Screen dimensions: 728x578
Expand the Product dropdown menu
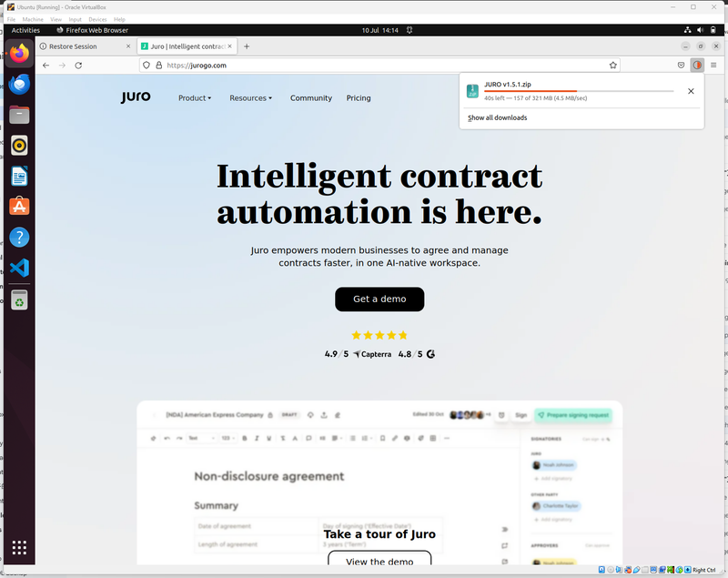195,98
